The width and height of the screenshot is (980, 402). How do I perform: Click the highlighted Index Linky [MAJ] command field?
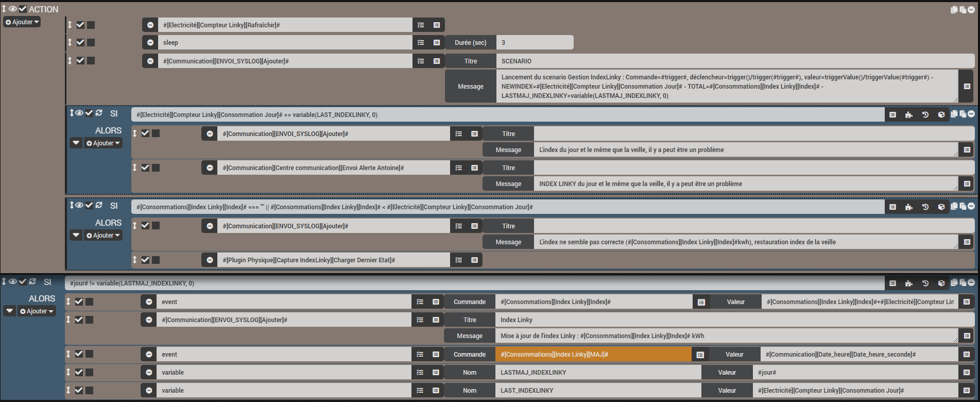click(593, 354)
